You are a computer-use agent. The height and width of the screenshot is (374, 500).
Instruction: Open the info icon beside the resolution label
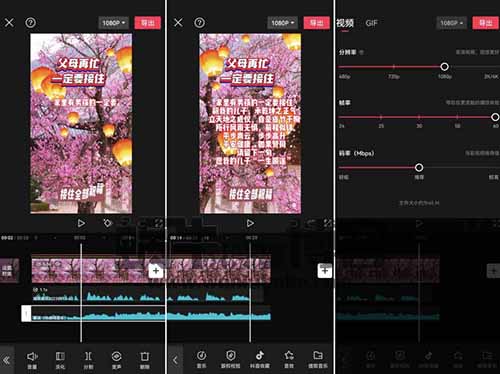click(x=362, y=52)
